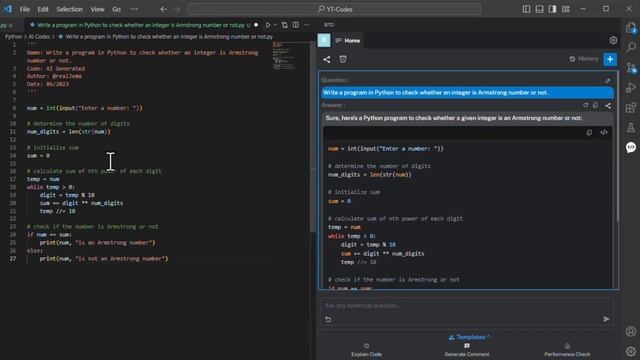Open the File menu
Image resolution: width=640 pixels, height=360 pixels.
[x=24, y=9]
